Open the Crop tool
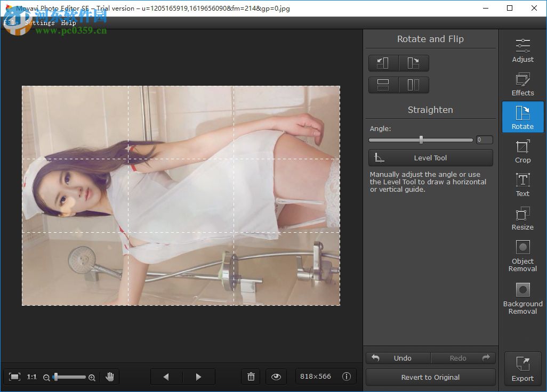 click(522, 151)
